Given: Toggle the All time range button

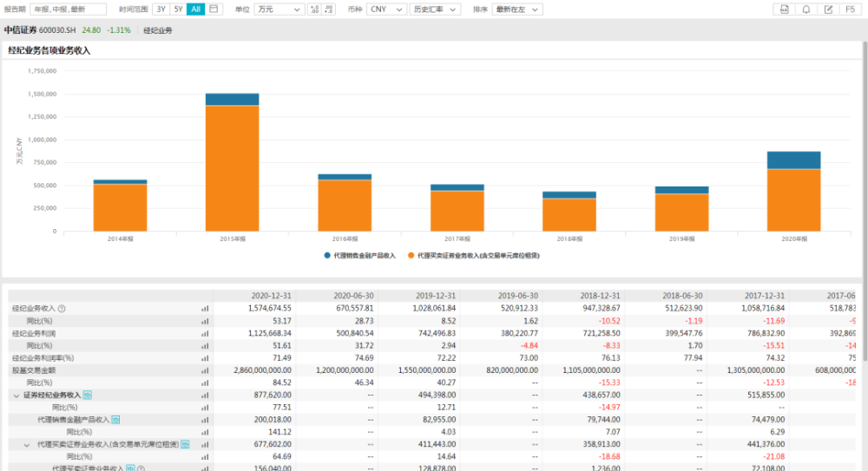Looking at the screenshot, I should [196, 10].
